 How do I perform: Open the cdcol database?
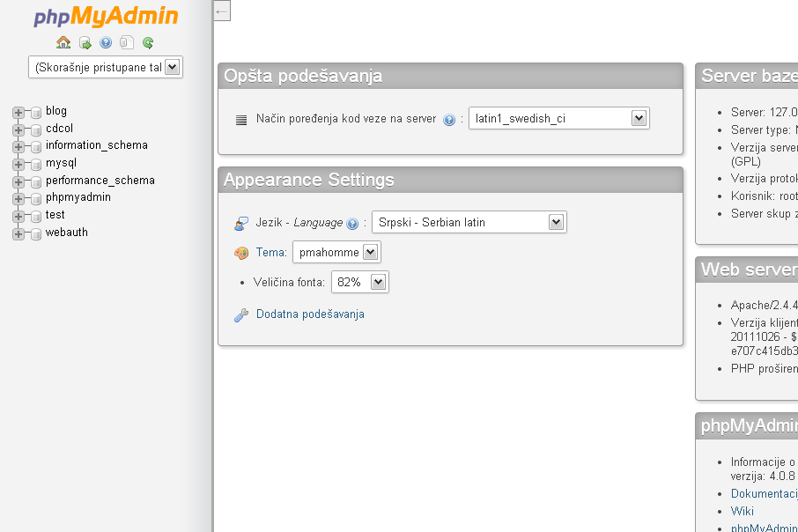(x=60, y=129)
